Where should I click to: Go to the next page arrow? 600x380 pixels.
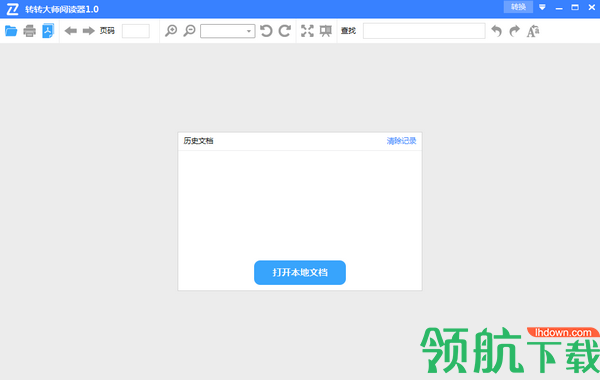pyautogui.click(x=89, y=31)
